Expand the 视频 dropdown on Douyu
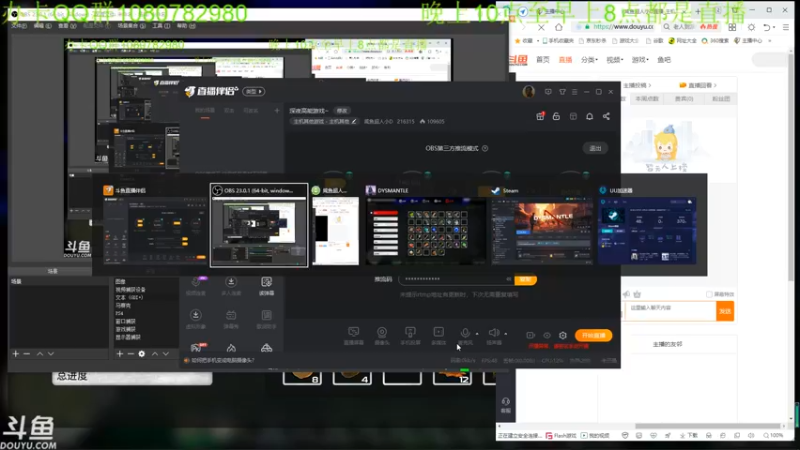This screenshot has height=450, width=800. tap(614, 60)
